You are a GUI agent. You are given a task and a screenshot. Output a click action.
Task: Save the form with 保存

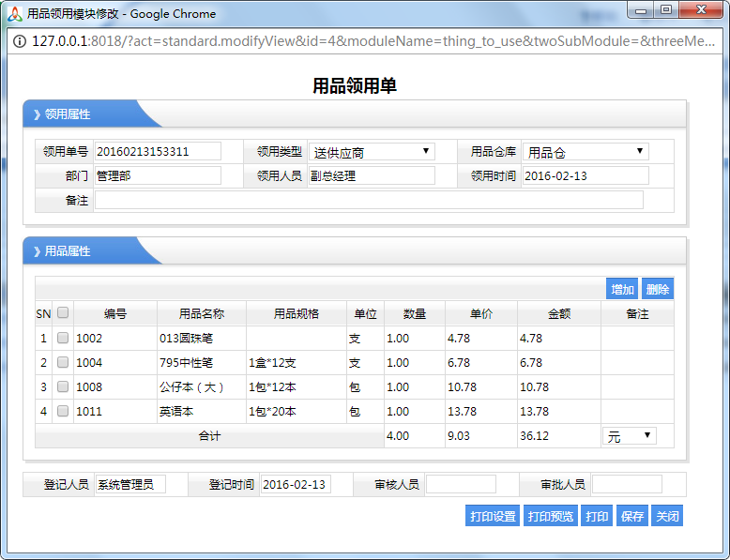pos(632,516)
